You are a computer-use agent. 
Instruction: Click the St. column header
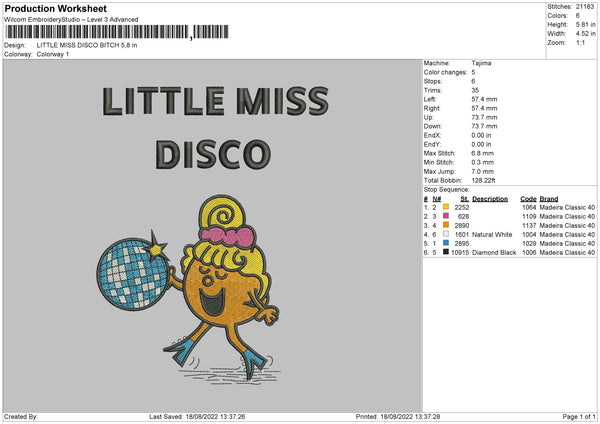pos(465,199)
